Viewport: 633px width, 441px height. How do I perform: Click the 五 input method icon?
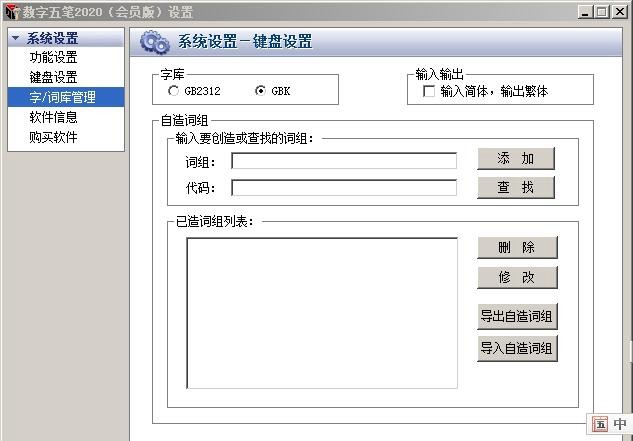tap(600, 424)
